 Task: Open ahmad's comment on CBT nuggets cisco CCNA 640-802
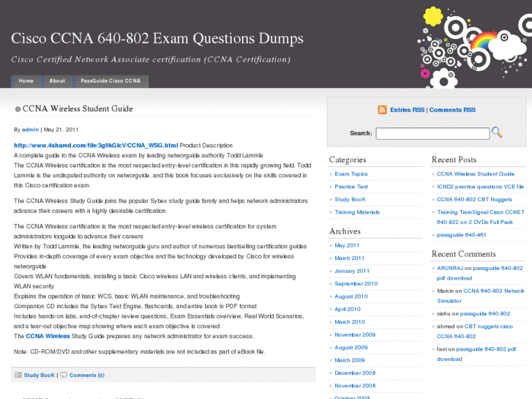tap(475, 332)
